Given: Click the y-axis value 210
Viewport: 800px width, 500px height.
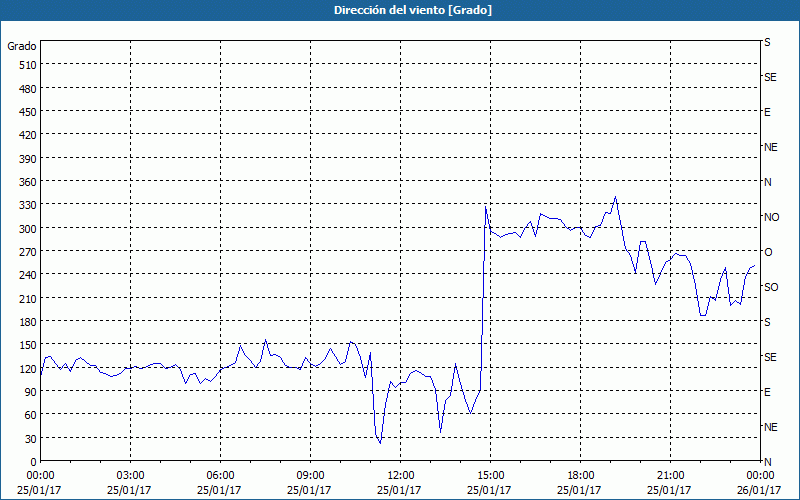Looking at the screenshot, I should pyautogui.click(x=28, y=298).
